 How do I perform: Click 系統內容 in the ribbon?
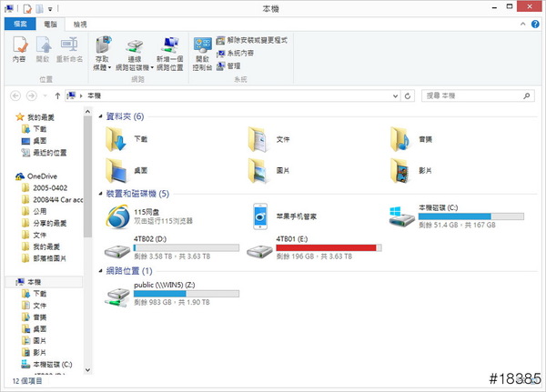point(235,54)
